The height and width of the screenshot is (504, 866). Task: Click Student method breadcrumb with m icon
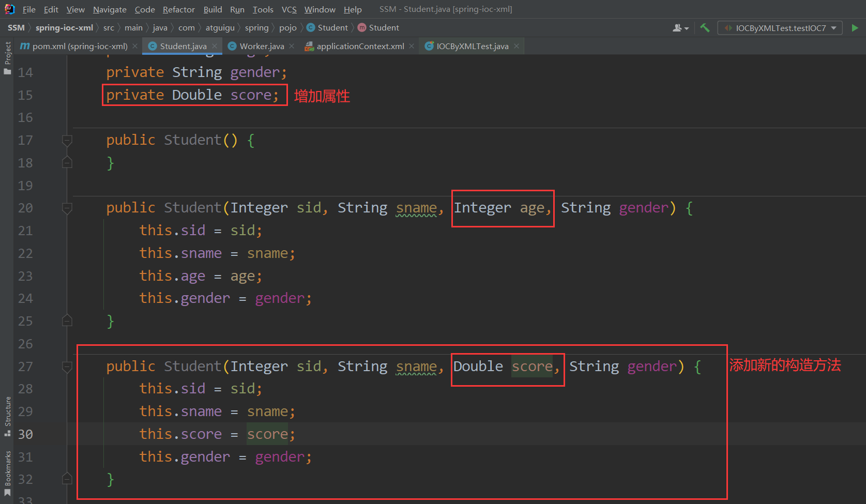tap(378, 28)
